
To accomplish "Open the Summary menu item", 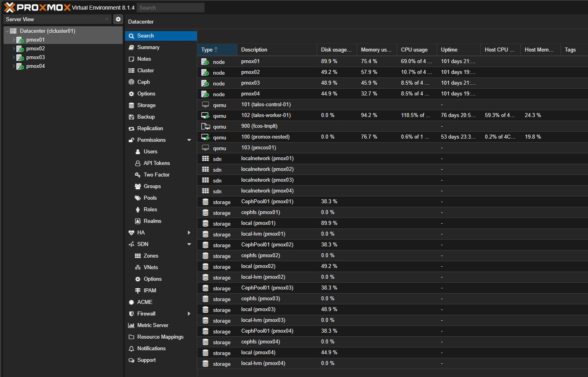I will pos(148,48).
